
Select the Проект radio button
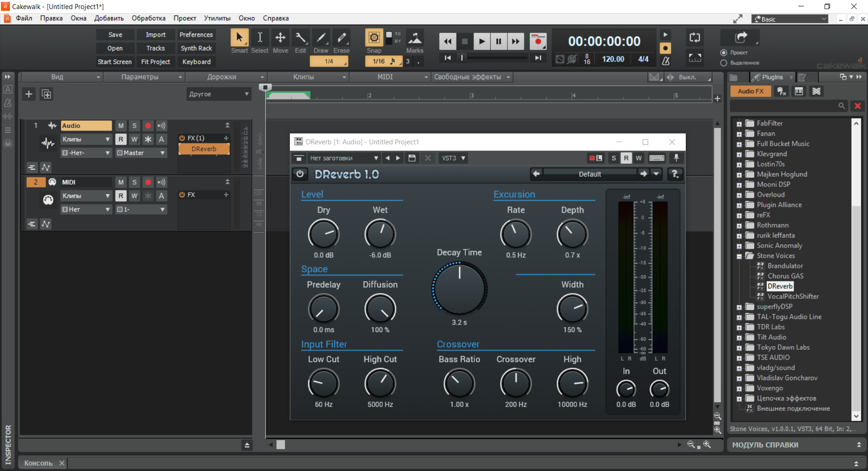(724, 52)
